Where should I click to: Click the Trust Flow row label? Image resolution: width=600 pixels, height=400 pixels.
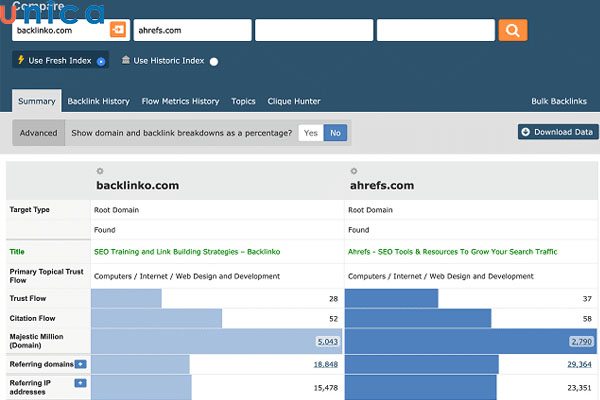(28, 298)
